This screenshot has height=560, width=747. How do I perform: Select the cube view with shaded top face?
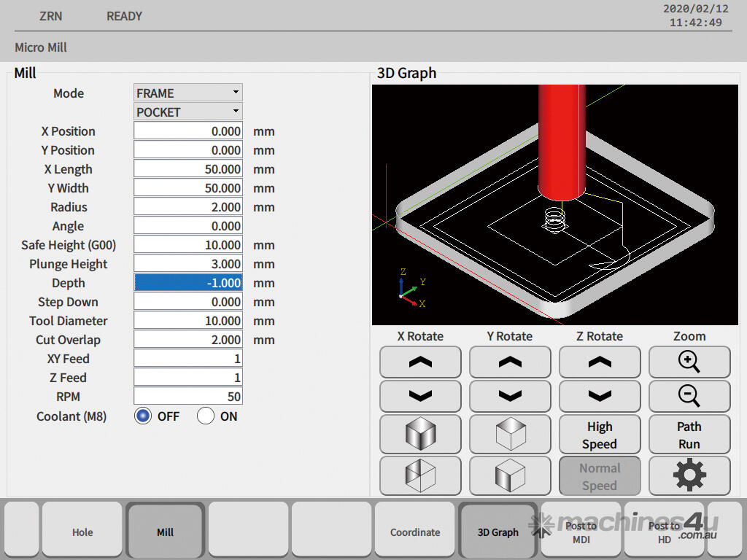[x=510, y=435]
